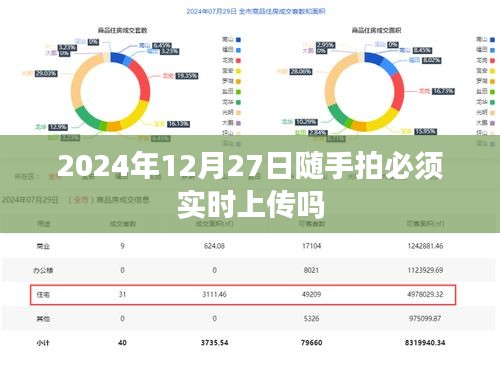Click cell value 5326
The width and height of the screenshot is (500, 368).
(x=311, y=318)
